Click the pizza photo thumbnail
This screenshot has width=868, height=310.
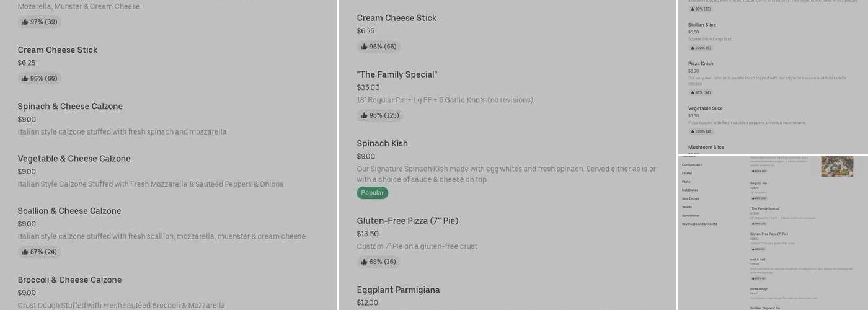pos(837,166)
